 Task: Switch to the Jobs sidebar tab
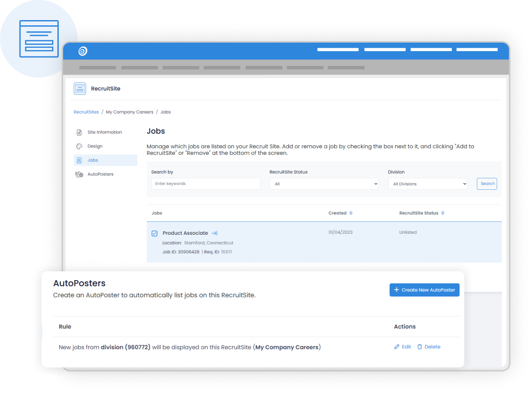tap(94, 160)
